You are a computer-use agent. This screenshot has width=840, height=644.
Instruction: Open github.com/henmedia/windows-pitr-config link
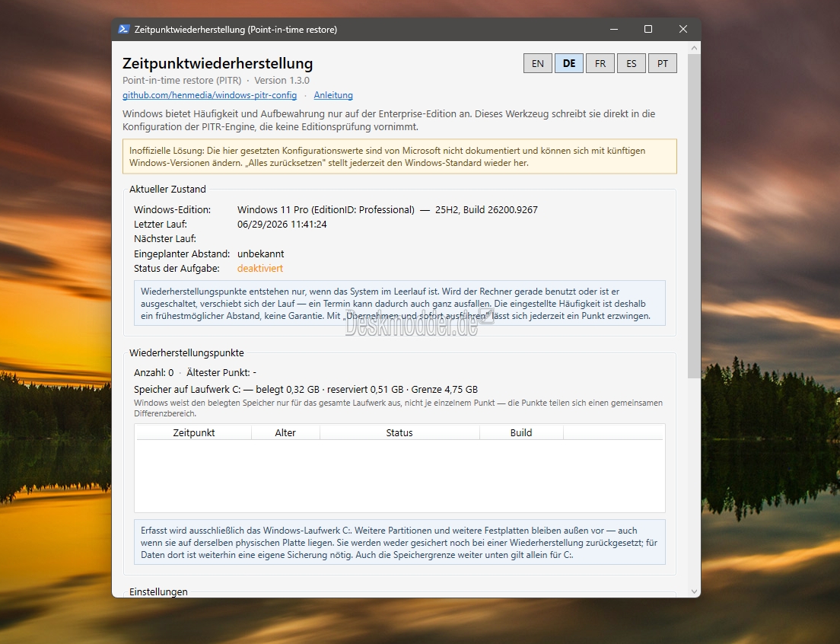[x=209, y=95]
